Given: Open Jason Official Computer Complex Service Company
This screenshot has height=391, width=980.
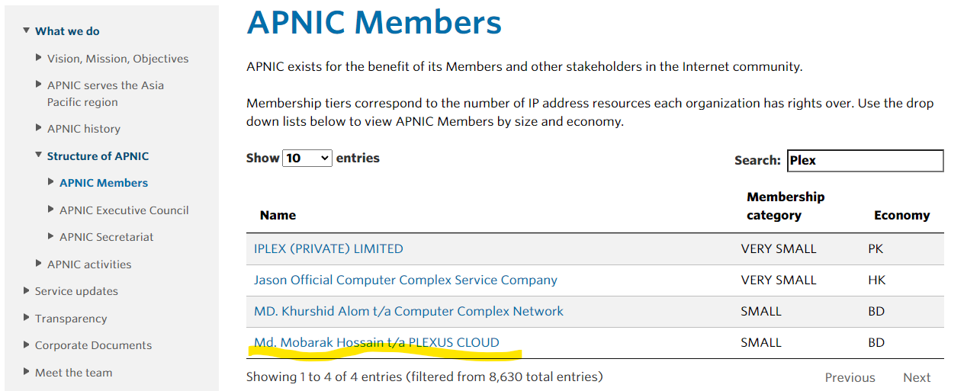Looking at the screenshot, I should (405, 280).
